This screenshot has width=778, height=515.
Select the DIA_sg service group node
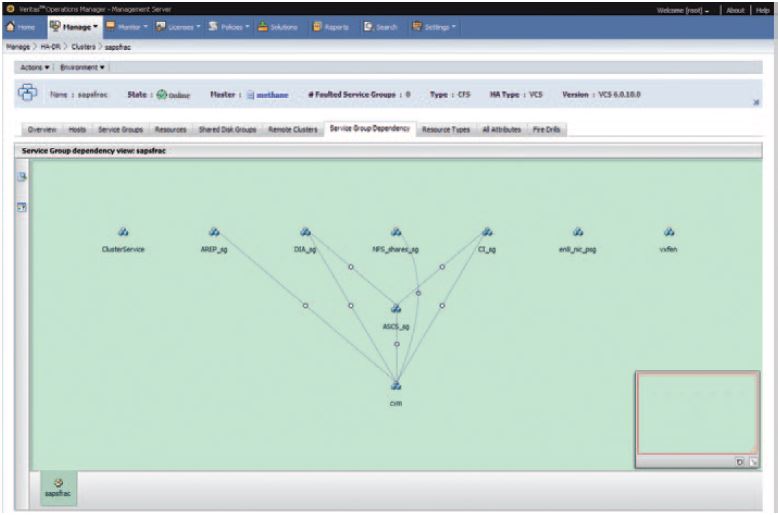click(x=305, y=232)
